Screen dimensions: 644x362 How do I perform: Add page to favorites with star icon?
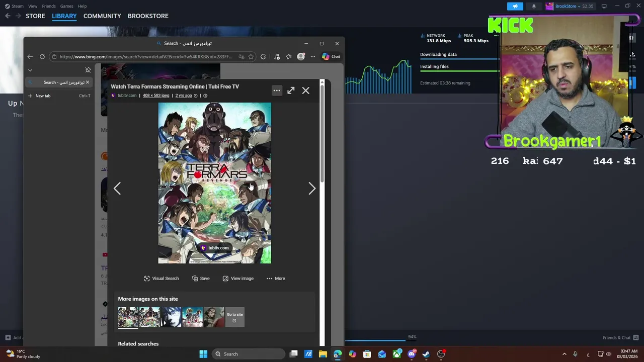tap(251, 57)
